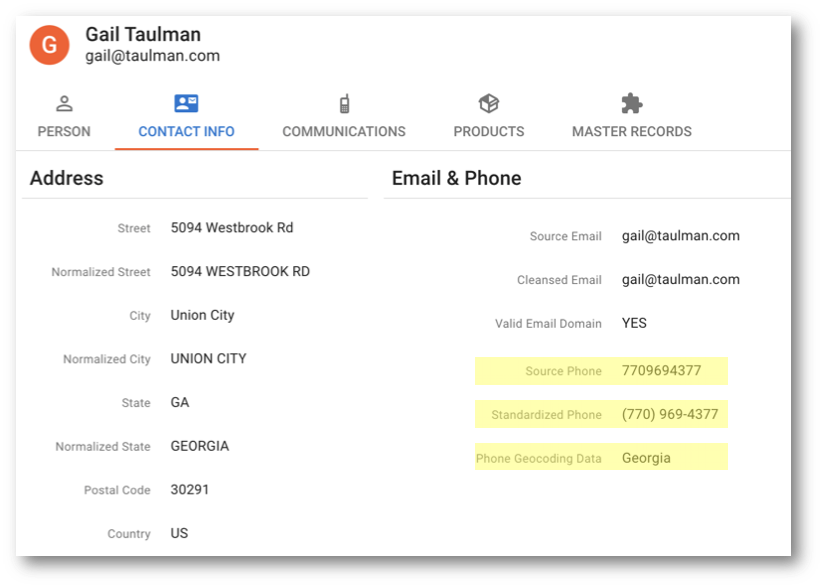Click the Email & Phone section heading
Viewport: 822px width, 587px height.
click(457, 178)
